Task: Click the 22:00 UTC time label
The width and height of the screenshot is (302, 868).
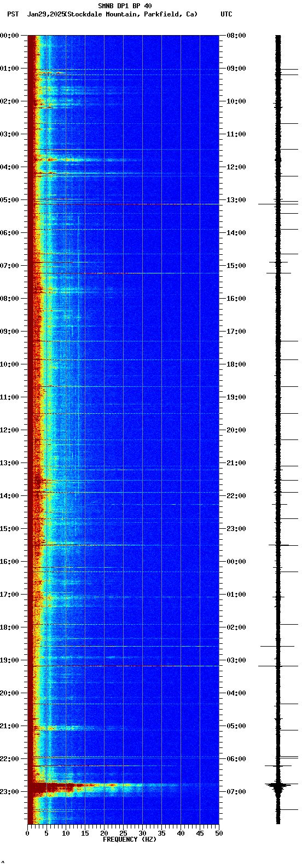Action: click(x=236, y=496)
